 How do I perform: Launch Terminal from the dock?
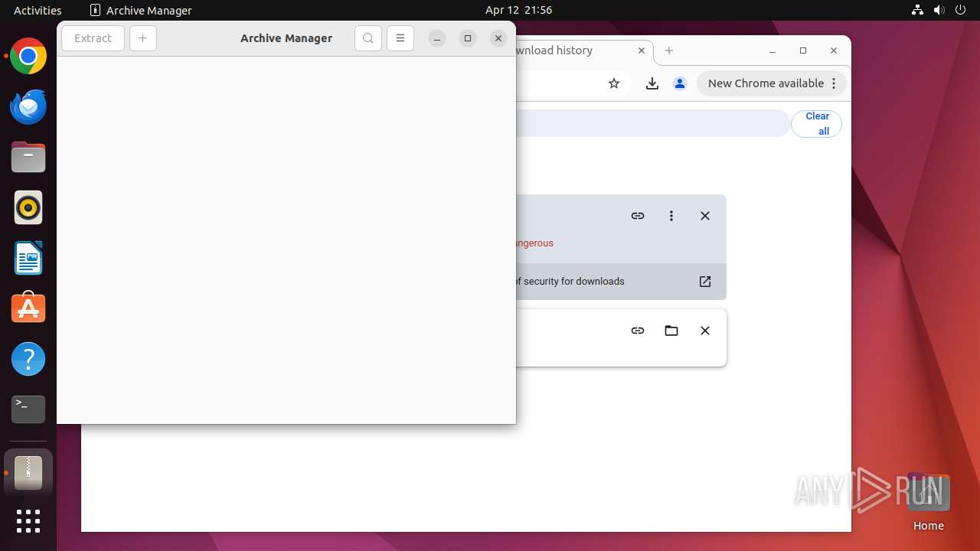pos(28,409)
